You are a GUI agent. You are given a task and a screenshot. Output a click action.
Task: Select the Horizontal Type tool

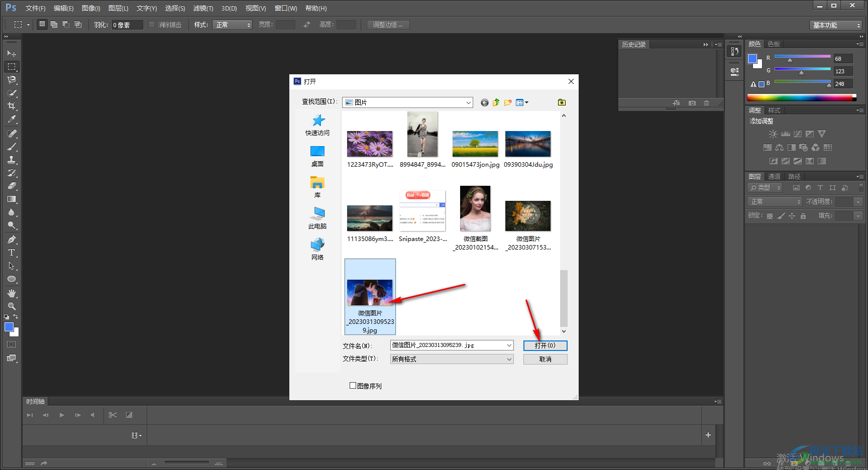[x=12, y=253]
